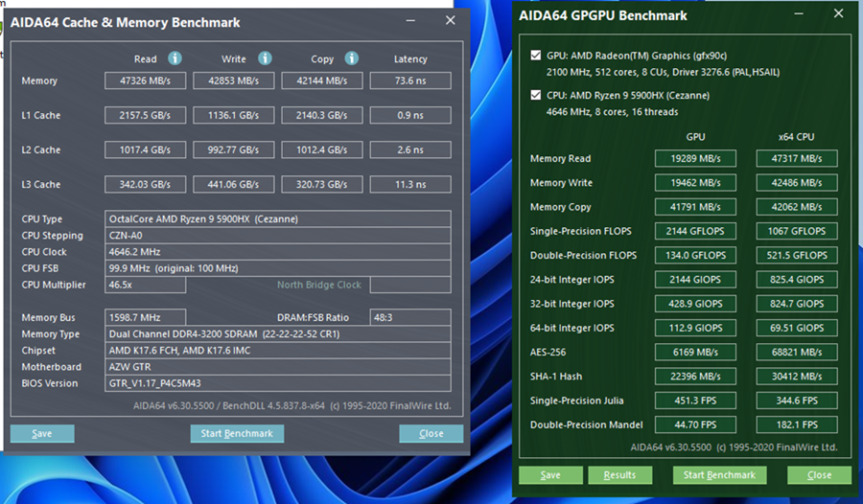Select GPU Double-Precision Mandel 44.70 FPS
The height and width of the screenshot is (504, 863).
point(696,424)
